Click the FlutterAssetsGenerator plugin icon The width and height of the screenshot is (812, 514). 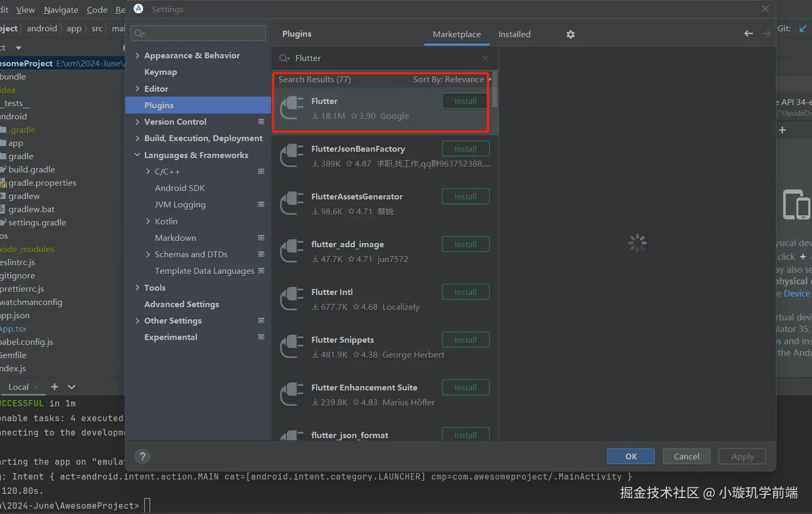pos(292,203)
